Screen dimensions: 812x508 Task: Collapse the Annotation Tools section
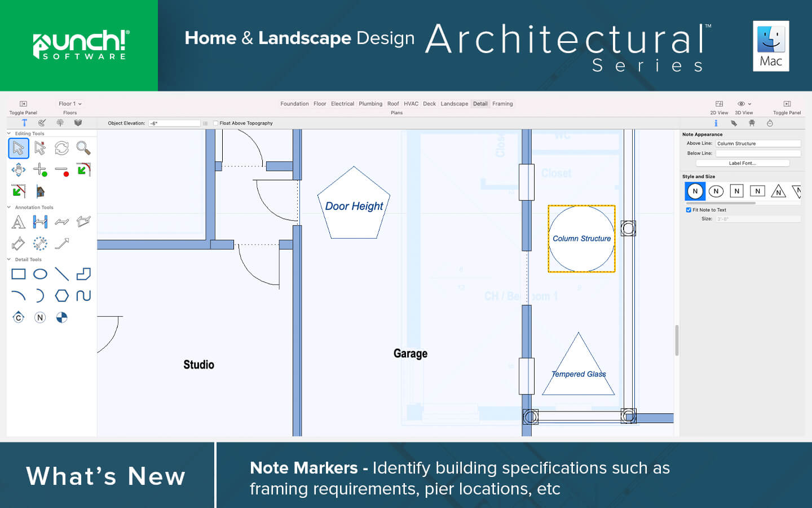click(x=9, y=207)
